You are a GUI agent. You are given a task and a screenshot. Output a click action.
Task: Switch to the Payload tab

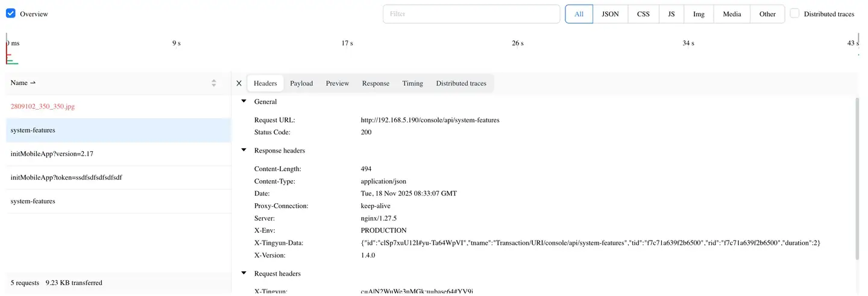tap(301, 83)
